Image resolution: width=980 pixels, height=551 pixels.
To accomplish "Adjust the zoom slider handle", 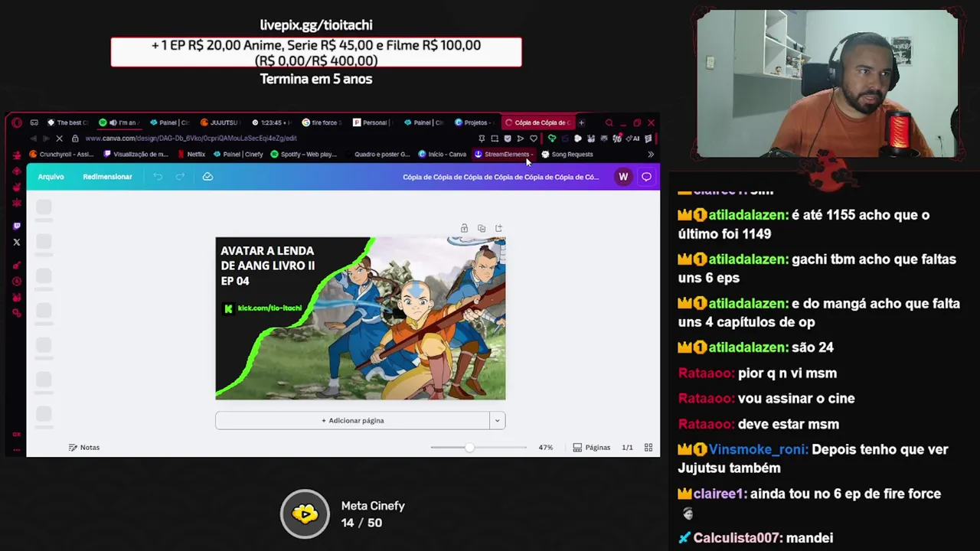I will coord(469,447).
